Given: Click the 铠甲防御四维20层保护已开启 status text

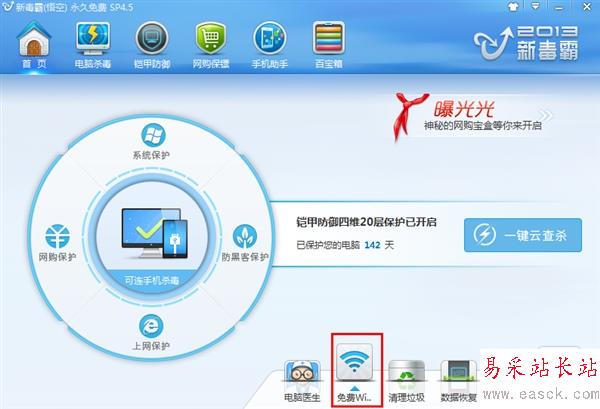Looking at the screenshot, I should pyautogui.click(x=366, y=222).
